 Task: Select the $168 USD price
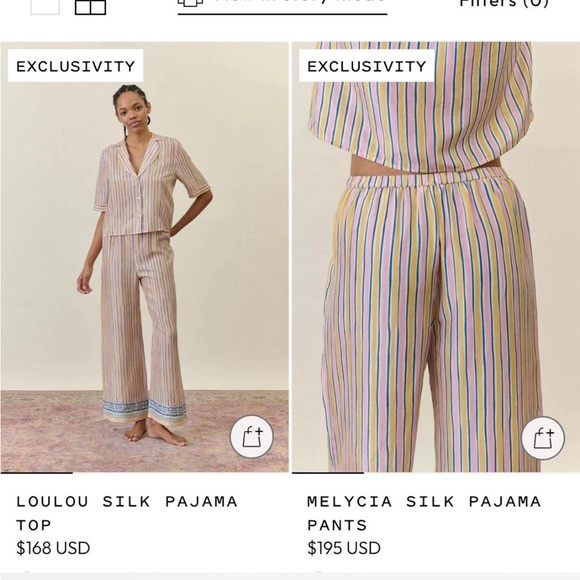click(53, 548)
